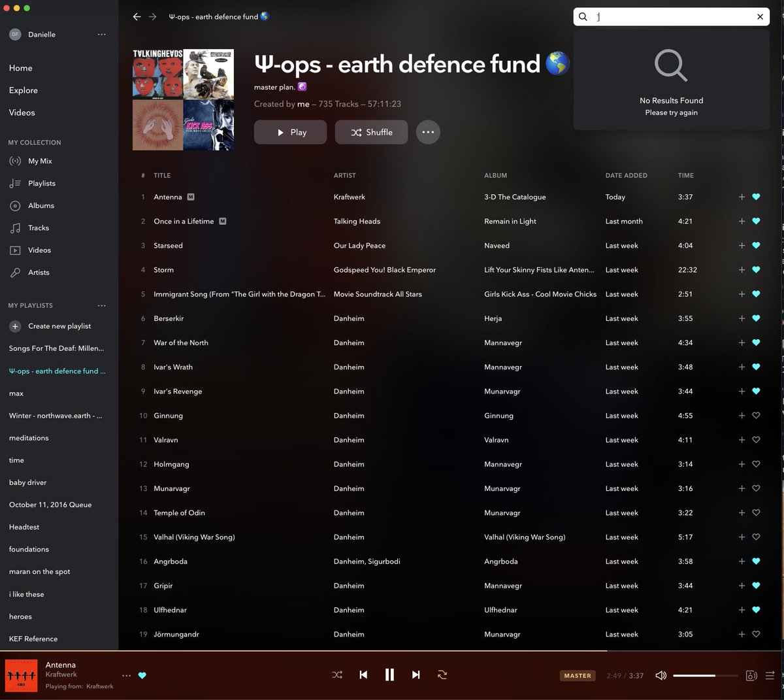Sort by Artist column header

coord(345,175)
